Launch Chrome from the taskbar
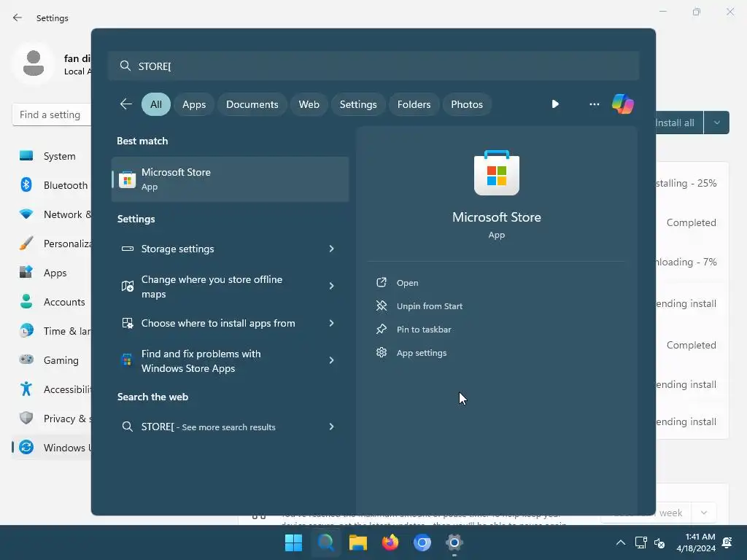747x560 pixels. [422, 542]
